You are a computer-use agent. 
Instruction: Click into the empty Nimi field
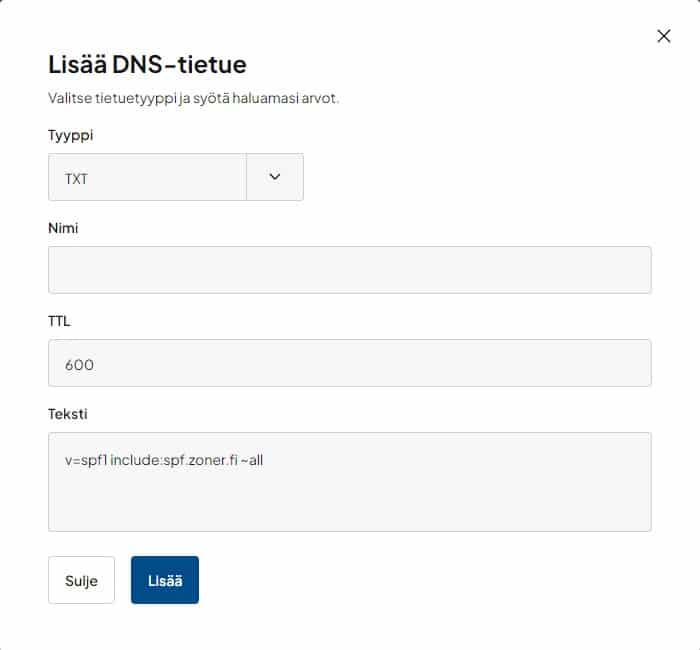click(350, 270)
